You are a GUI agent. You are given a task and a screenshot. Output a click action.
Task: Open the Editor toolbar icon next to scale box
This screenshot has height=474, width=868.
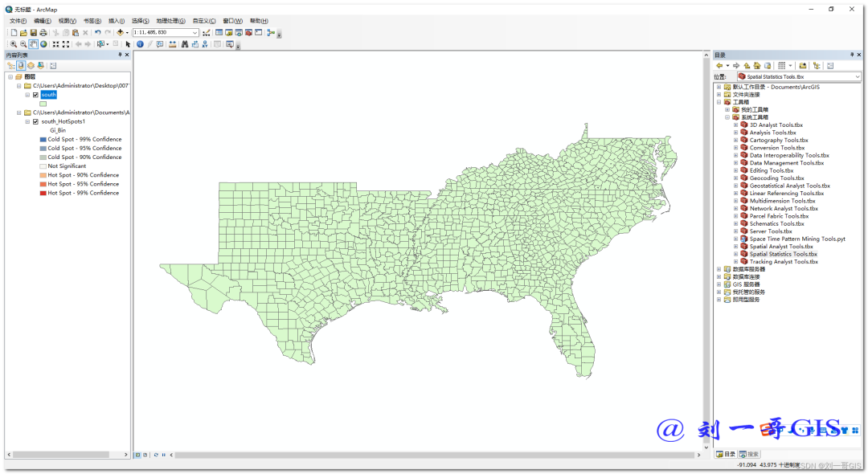(207, 33)
